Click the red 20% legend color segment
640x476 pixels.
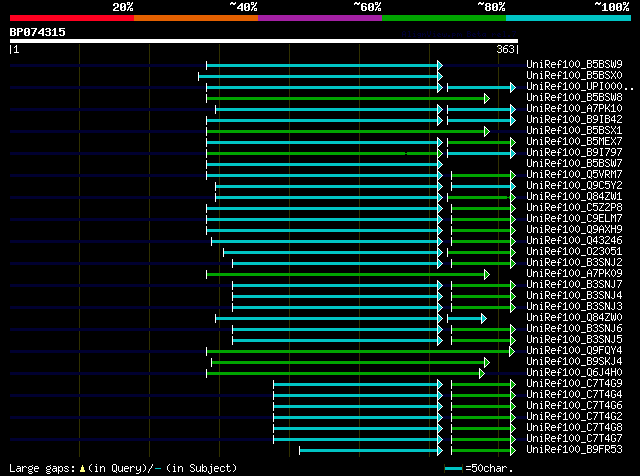72,18
